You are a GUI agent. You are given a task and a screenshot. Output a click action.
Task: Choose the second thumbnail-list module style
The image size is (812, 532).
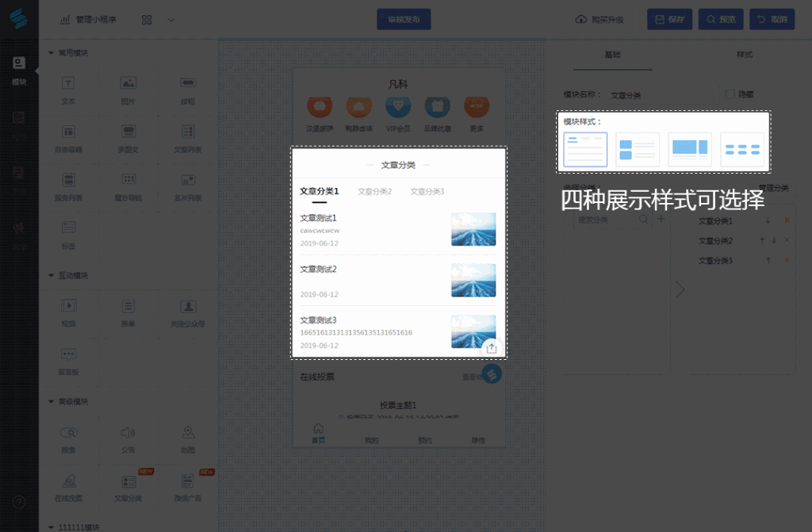tap(638, 149)
